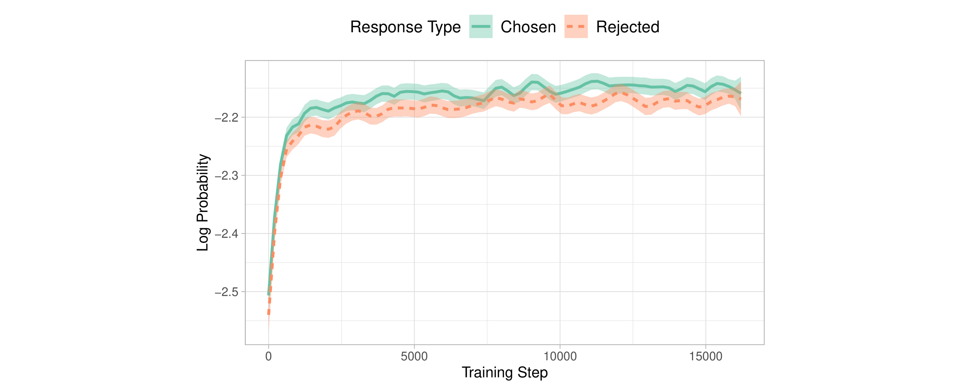Click the −2.4 y-axis tick label
Image resolution: width=980 pixels, height=388 pixels.
(x=227, y=234)
